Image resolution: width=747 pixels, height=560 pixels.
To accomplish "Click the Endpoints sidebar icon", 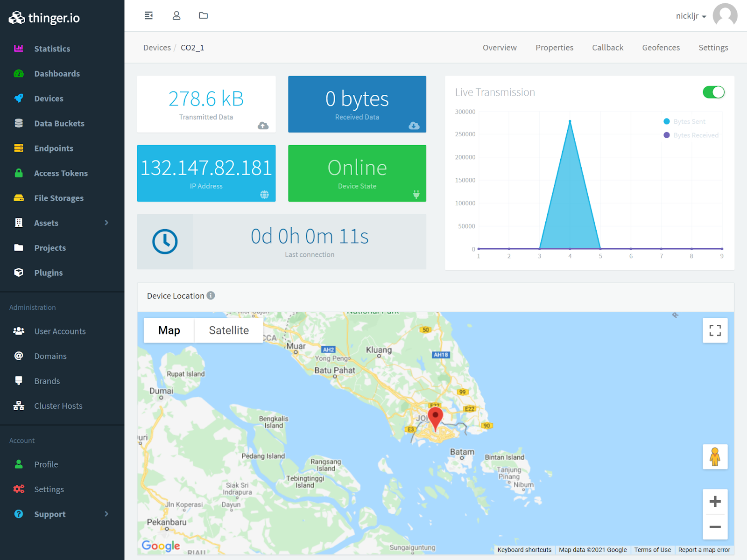I will point(19,148).
